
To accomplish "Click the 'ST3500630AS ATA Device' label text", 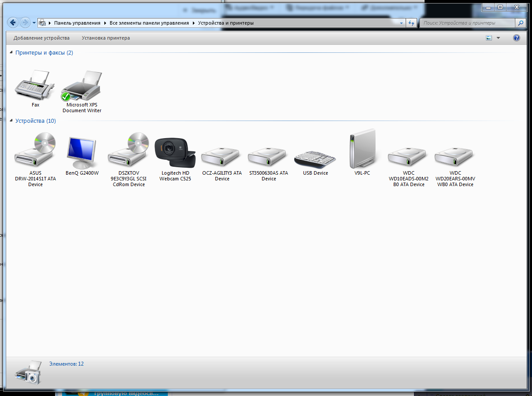I will pos(269,176).
